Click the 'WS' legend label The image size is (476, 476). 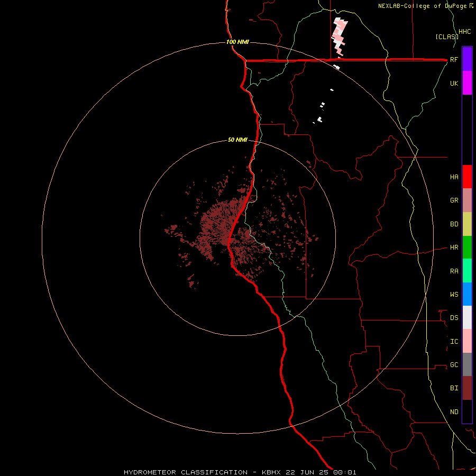point(454,294)
